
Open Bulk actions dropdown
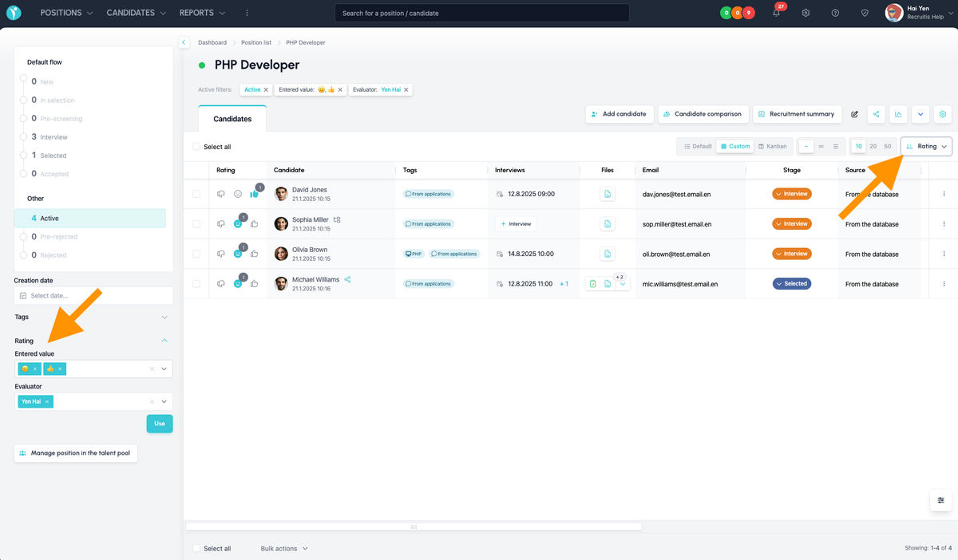coord(284,549)
